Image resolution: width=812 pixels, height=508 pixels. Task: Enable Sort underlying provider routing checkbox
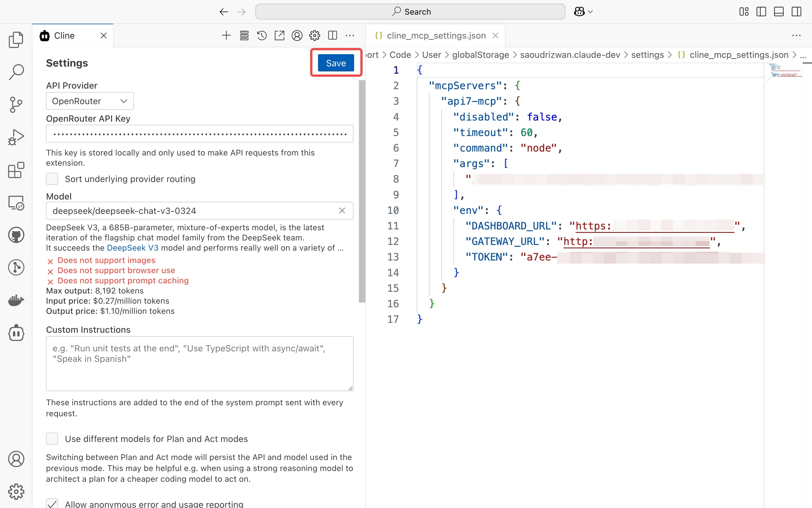pyautogui.click(x=52, y=179)
